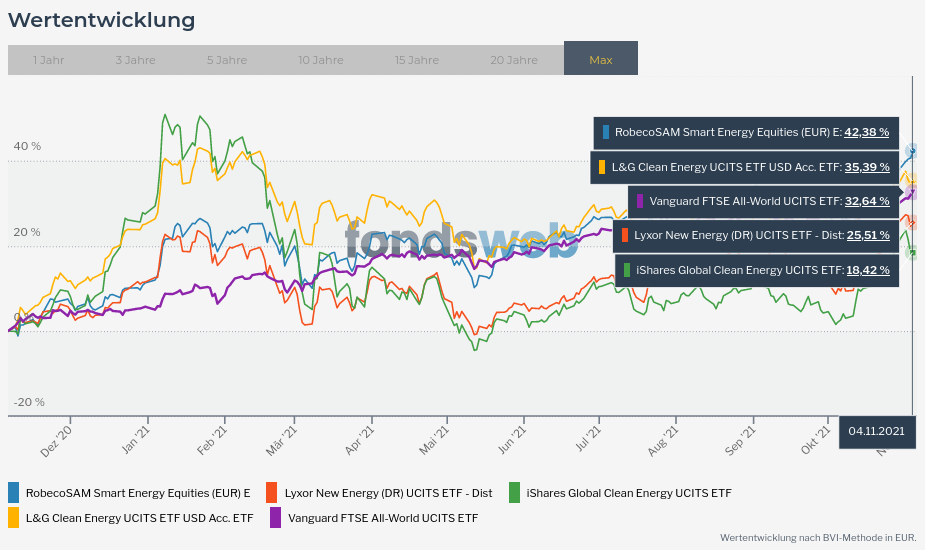Click the purple Vanguard FTSE All-World swatch

pyautogui.click(x=275, y=518)
